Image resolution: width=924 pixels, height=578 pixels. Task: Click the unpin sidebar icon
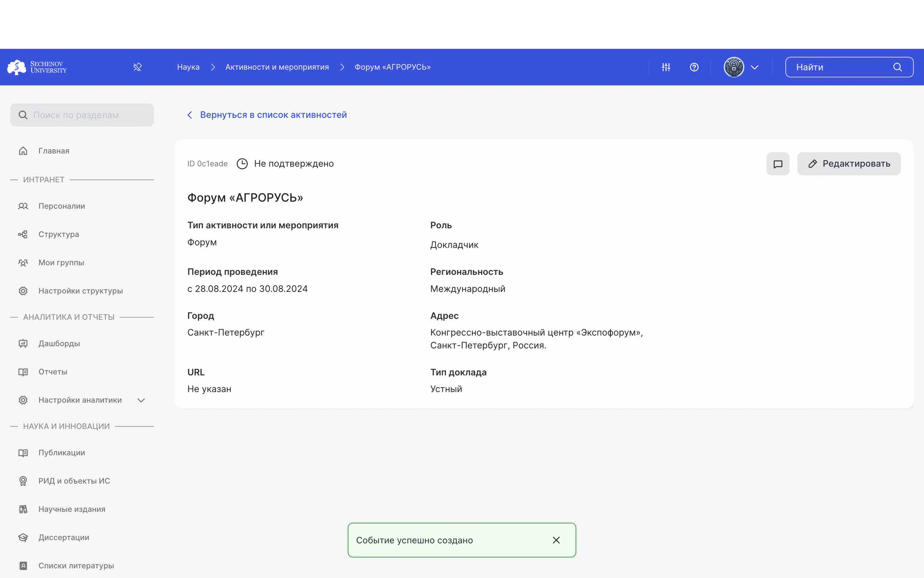pyautogui.click(x=137, y=67)
